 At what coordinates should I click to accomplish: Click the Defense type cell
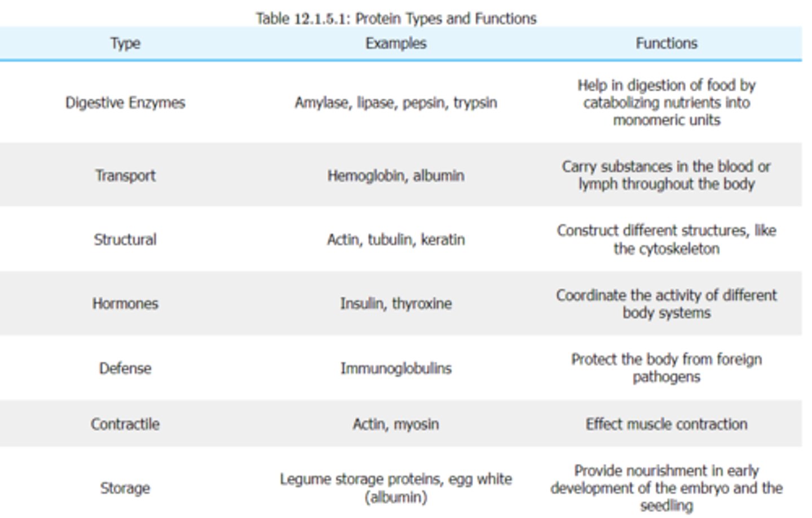coord(125,368)
